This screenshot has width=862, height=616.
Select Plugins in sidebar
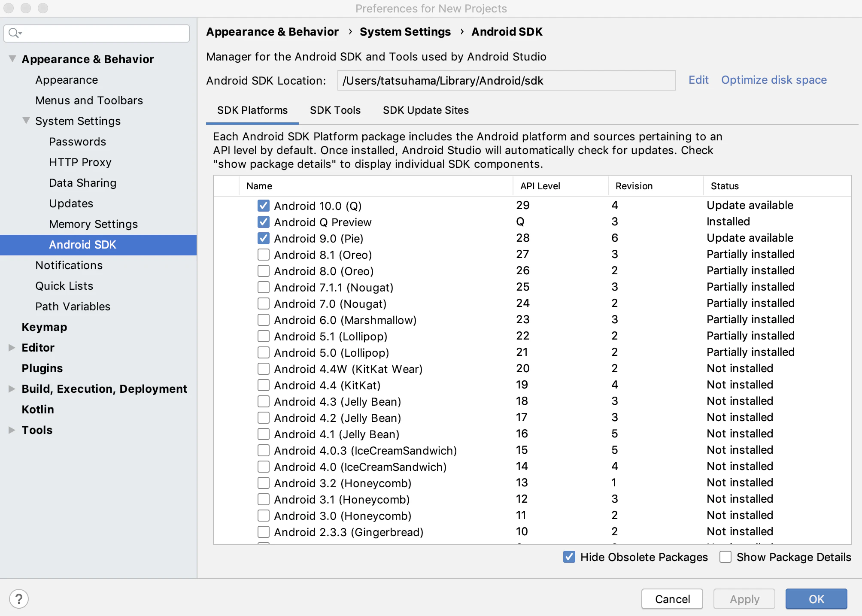(42, 368)
